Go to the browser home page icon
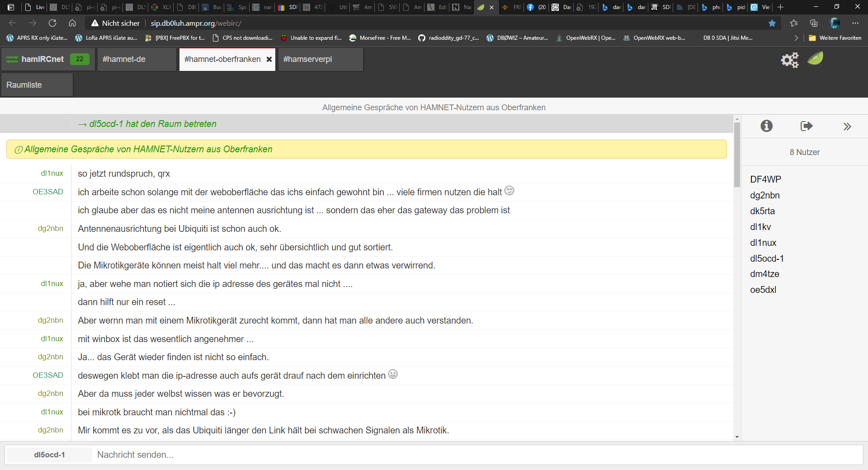868x470 pixels. tap(72, 23)
